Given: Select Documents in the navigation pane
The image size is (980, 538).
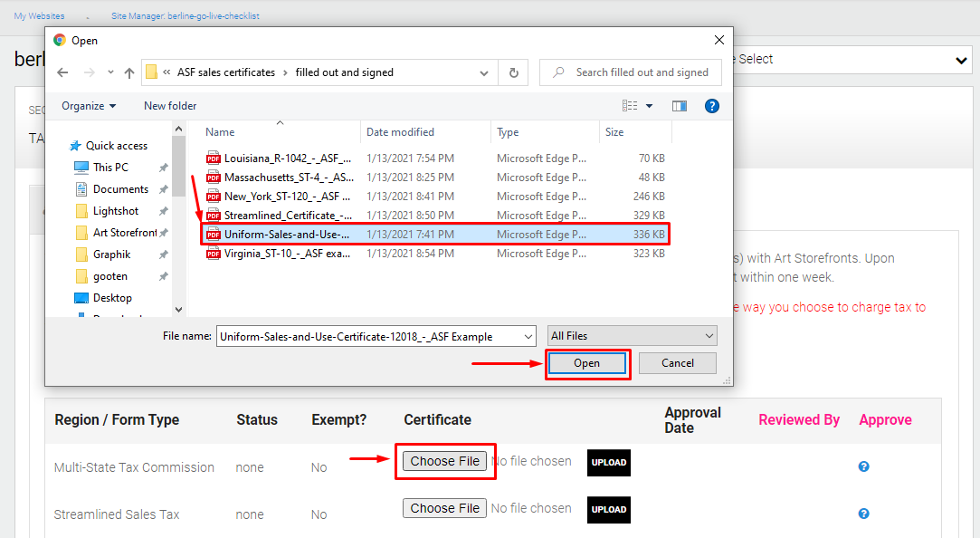Looking at the screenshot, I should (x=120, y=189).
